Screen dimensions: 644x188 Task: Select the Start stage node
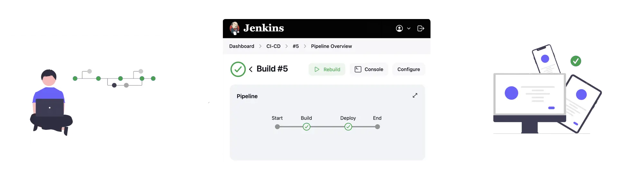coord(277,127)
